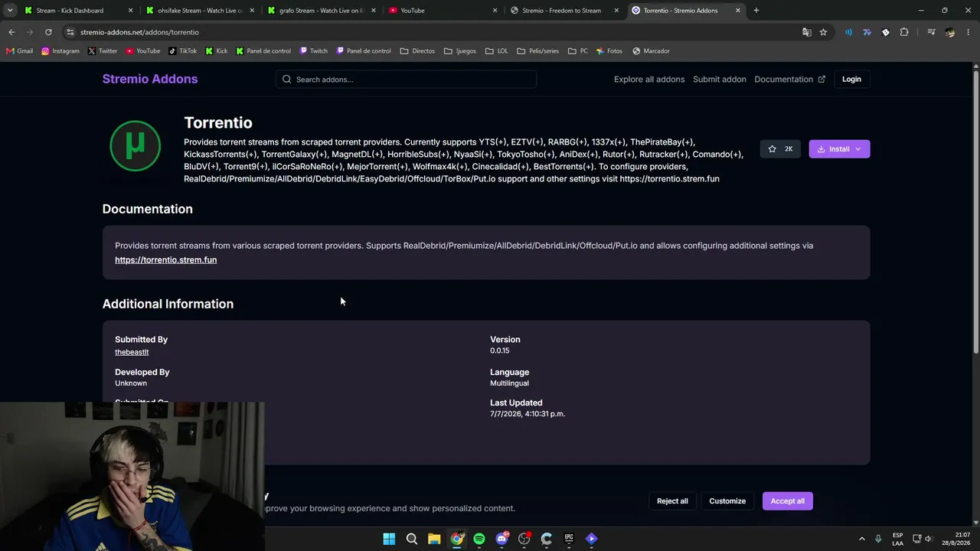
Task: Open the Windows Start menu
Action: pos(389,539)
